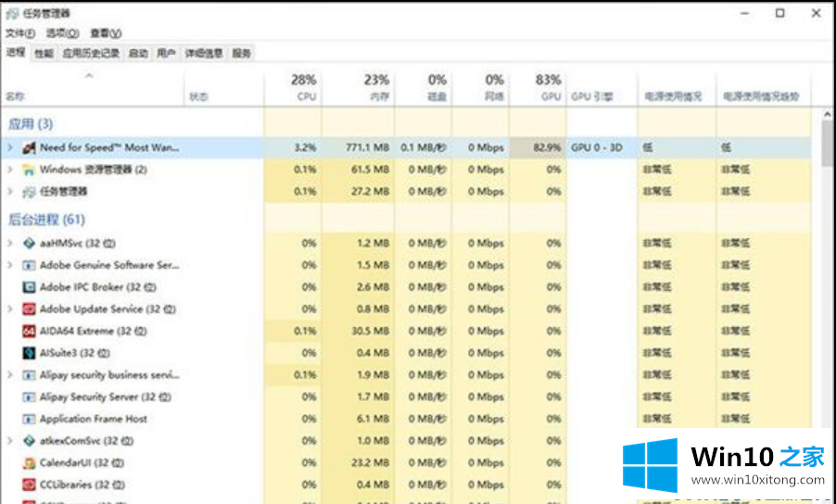Click the 3.2% CPU value
The image size is (836, 504).
(x=306, y=147)
